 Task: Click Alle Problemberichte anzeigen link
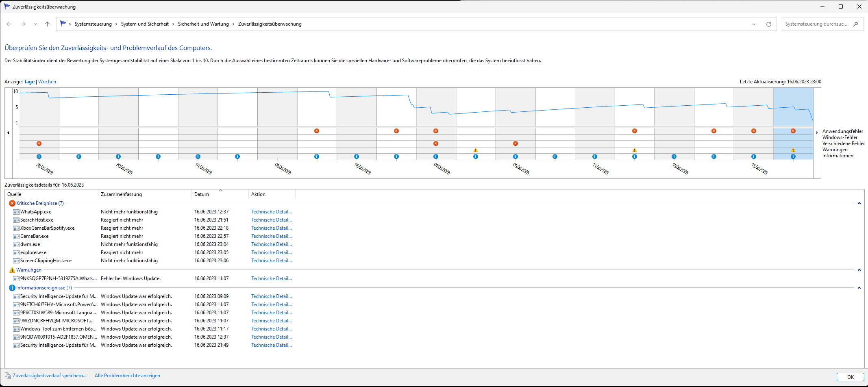point(127,376)
